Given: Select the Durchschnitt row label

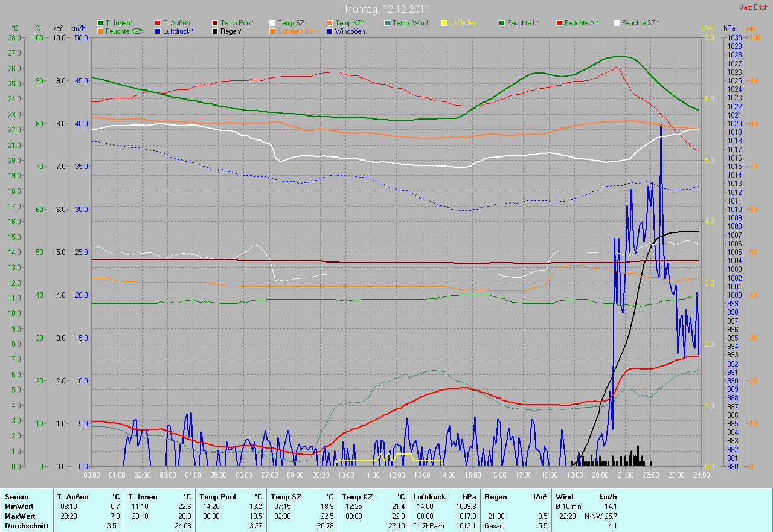Looking at the screenshot, I should coord(24,526).
